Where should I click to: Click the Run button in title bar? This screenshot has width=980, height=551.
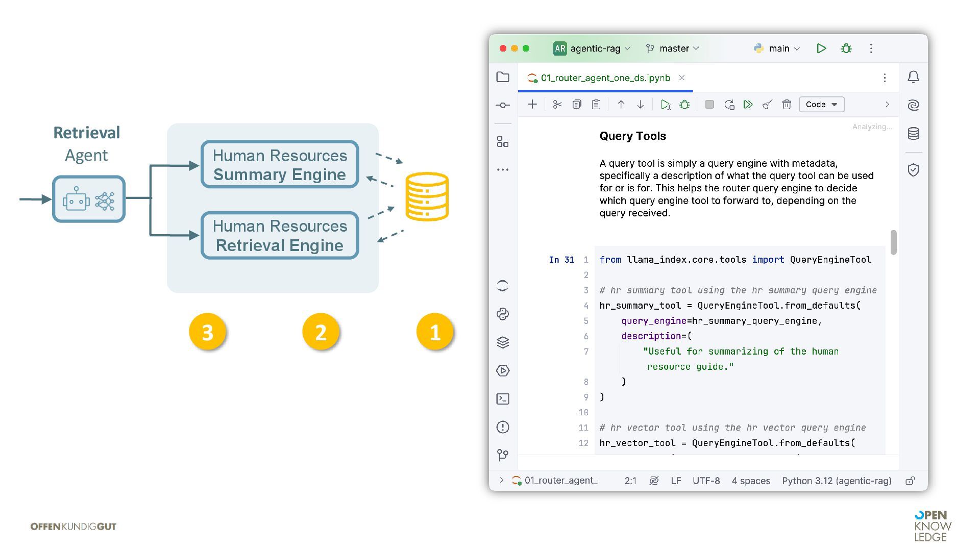pyautogui.click(x=821, y=48)
